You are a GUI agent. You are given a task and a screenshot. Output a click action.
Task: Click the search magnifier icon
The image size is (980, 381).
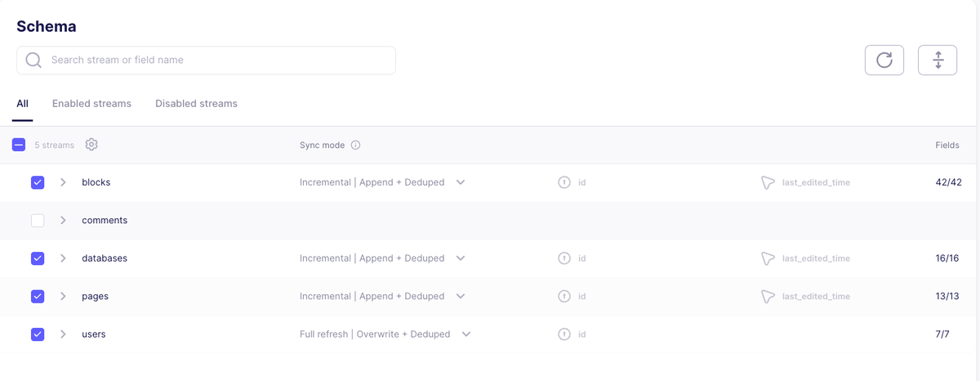(33, 60)
